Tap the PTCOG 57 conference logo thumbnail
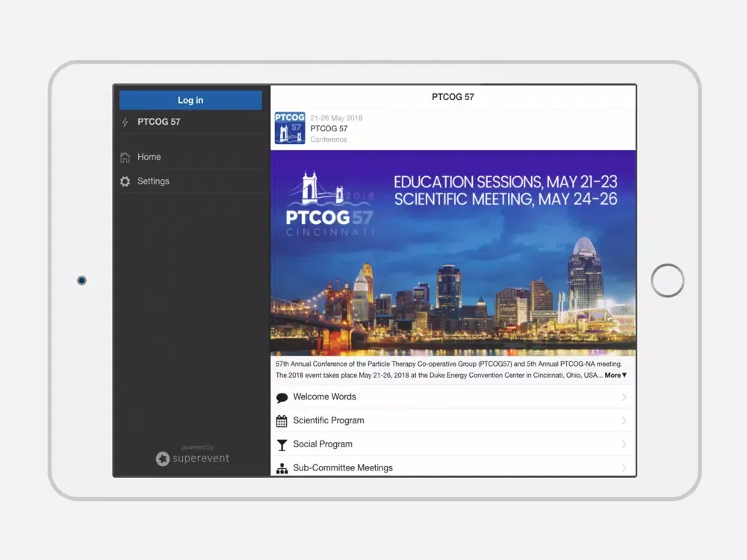This screenshot has width=747, height=560. coord(290,128)
